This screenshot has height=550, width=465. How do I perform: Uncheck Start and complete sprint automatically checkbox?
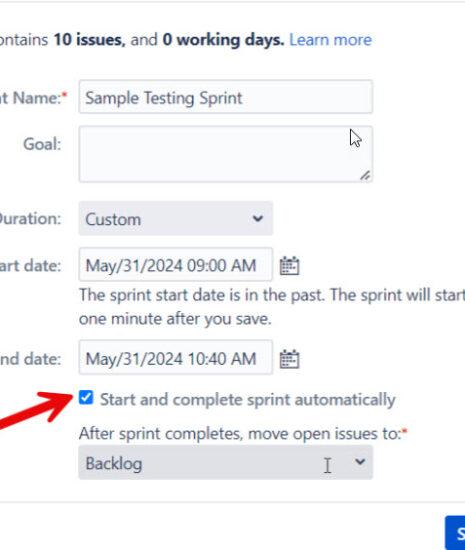[86, 398]
